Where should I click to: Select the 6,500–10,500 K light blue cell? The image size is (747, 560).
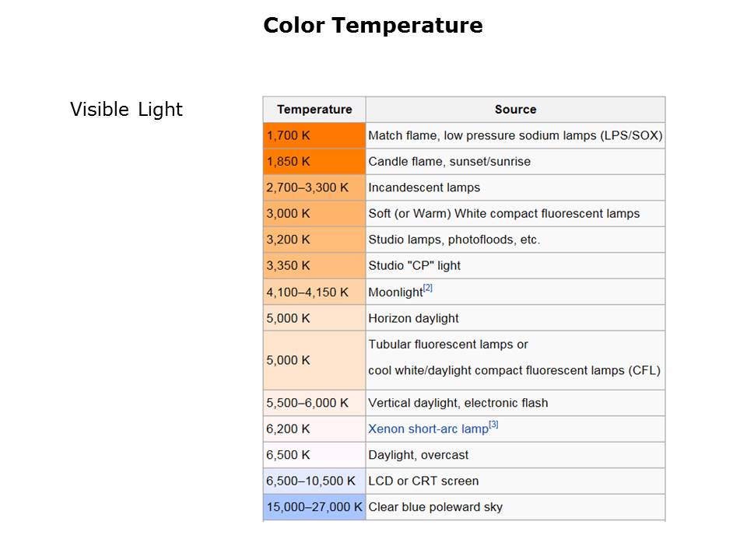pos(314,481)
